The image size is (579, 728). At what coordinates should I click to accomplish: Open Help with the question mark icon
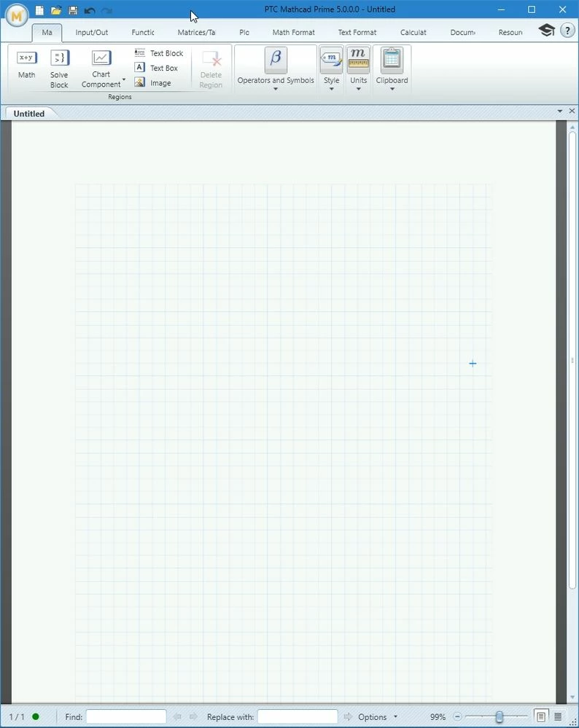tap(567, 31)
